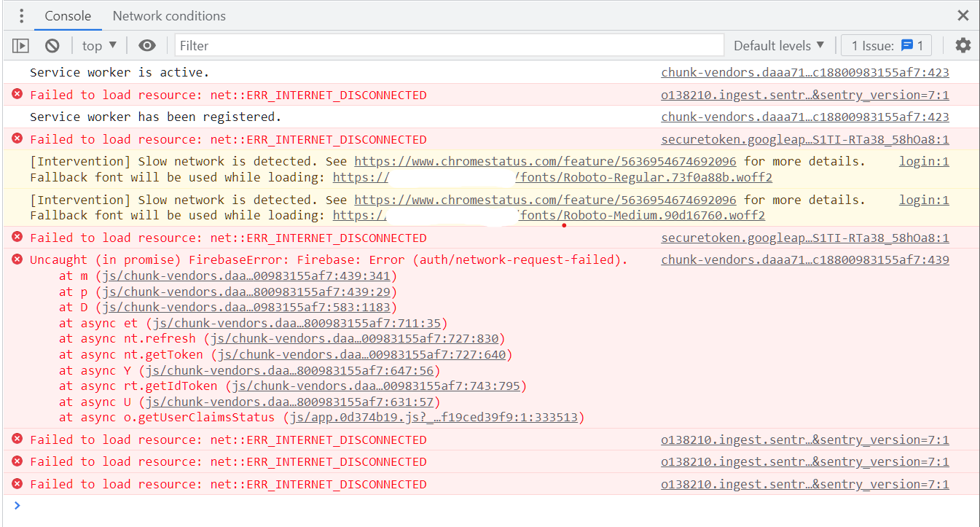Open nt.refresh stack frame link

point(354,339)
